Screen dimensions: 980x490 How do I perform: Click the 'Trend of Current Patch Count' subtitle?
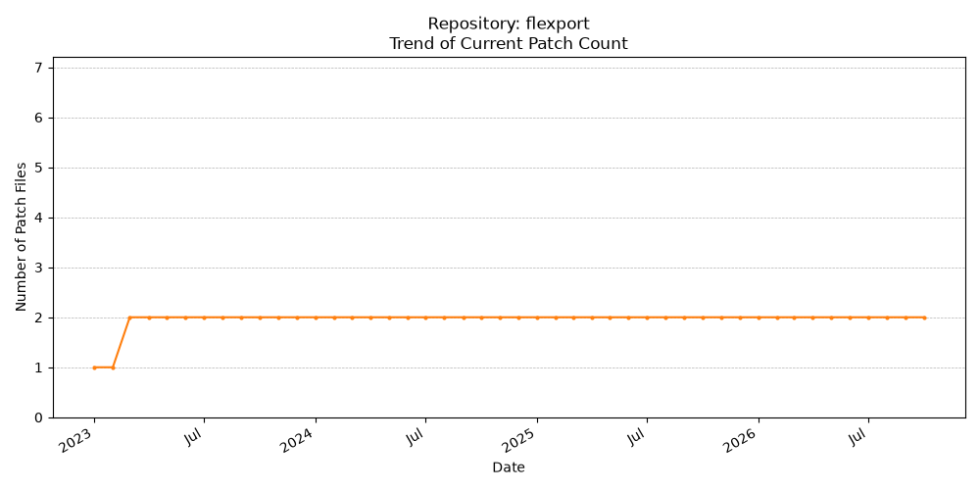(x=508, y=44)
